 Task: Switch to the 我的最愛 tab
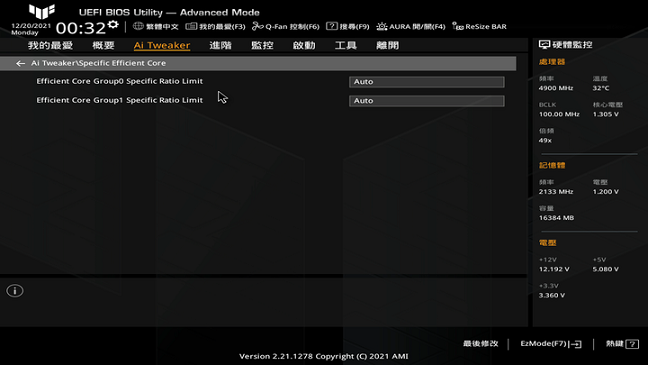[x=50, y=45]
